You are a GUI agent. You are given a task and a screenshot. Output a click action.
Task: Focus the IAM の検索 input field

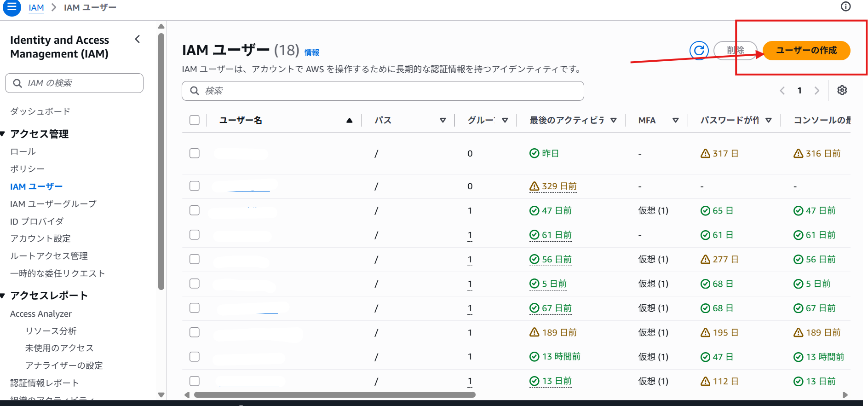pos(74,83)
